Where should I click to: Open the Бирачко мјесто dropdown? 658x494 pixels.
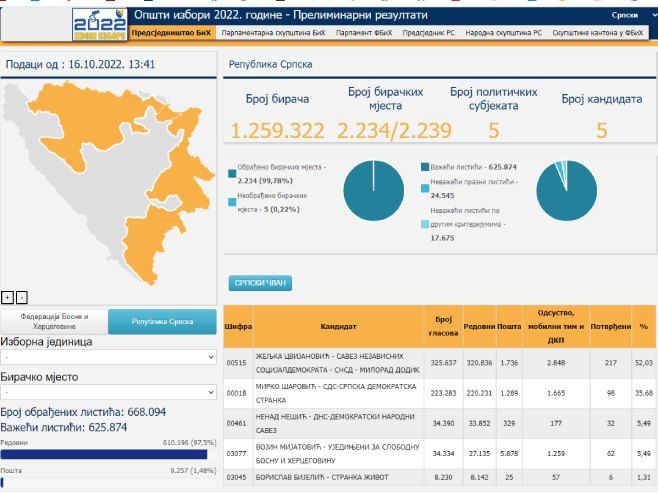109,393
